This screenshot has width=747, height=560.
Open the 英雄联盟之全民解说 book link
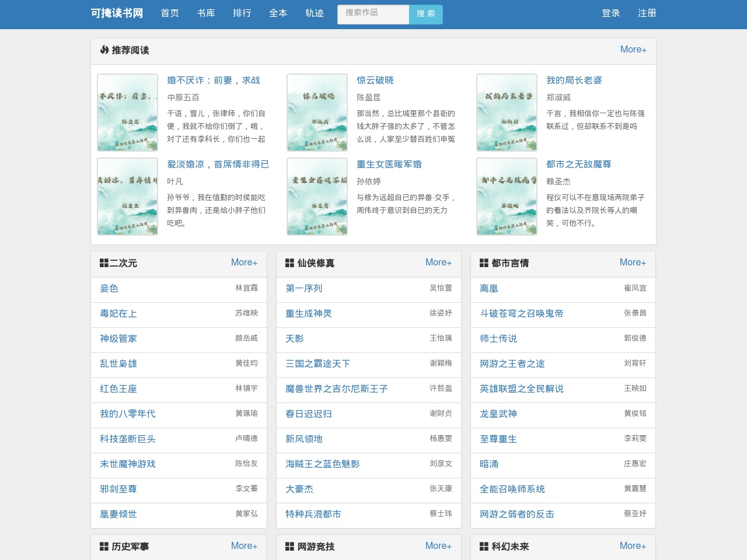pyautogui.click(x=522, y=388)
